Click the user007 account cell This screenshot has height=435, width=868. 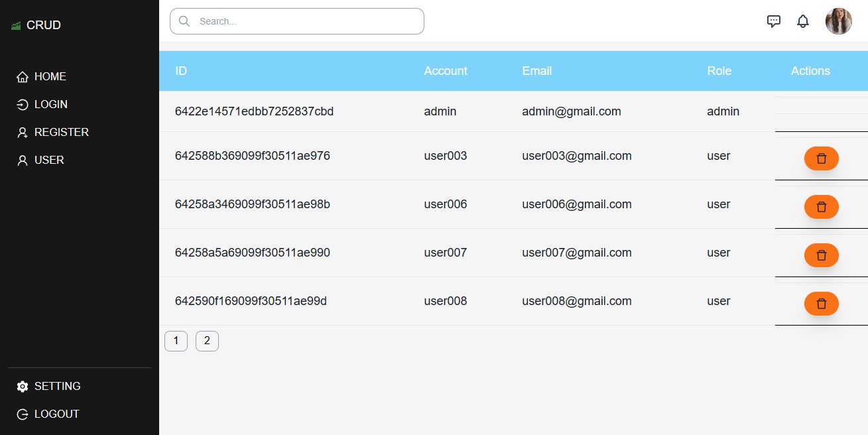[446, 253]
